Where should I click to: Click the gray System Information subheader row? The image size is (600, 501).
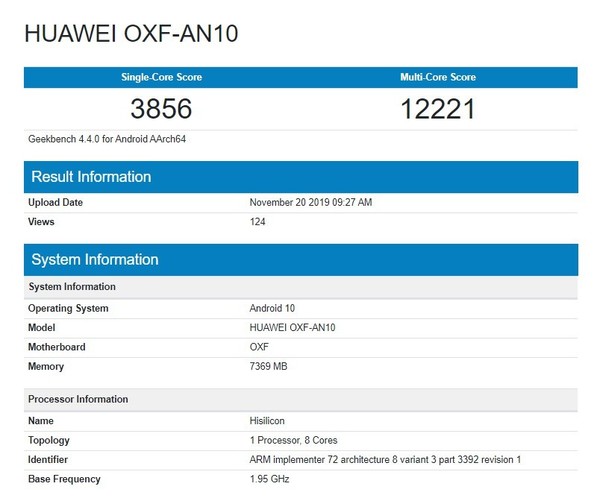tap(301, 287)
